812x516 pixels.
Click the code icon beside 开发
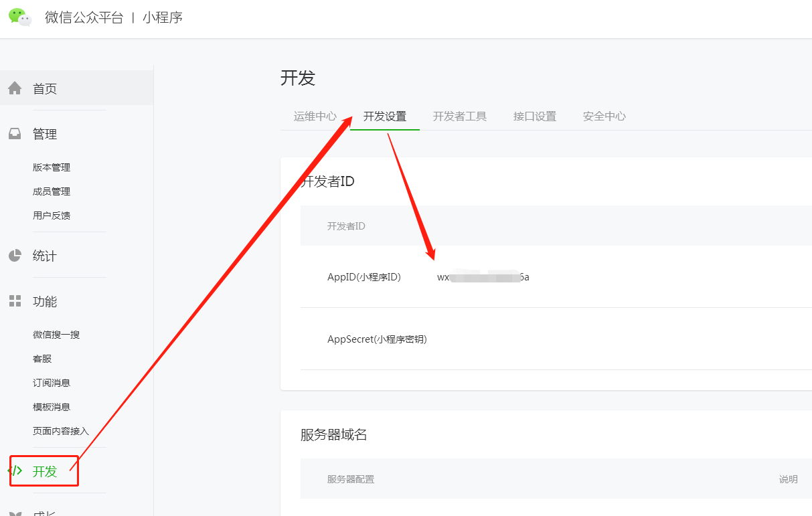[x=15, y=470]
